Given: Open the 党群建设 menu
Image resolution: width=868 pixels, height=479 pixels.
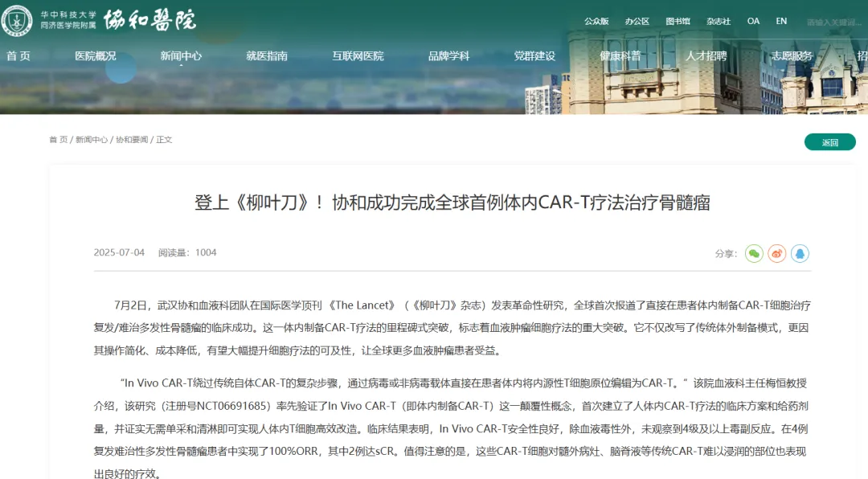Looking at the screenshot, I should (534, 56).
